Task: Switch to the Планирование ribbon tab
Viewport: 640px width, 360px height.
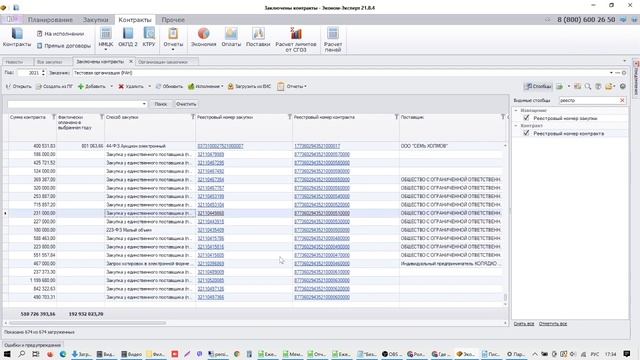Action: (50, 20)
